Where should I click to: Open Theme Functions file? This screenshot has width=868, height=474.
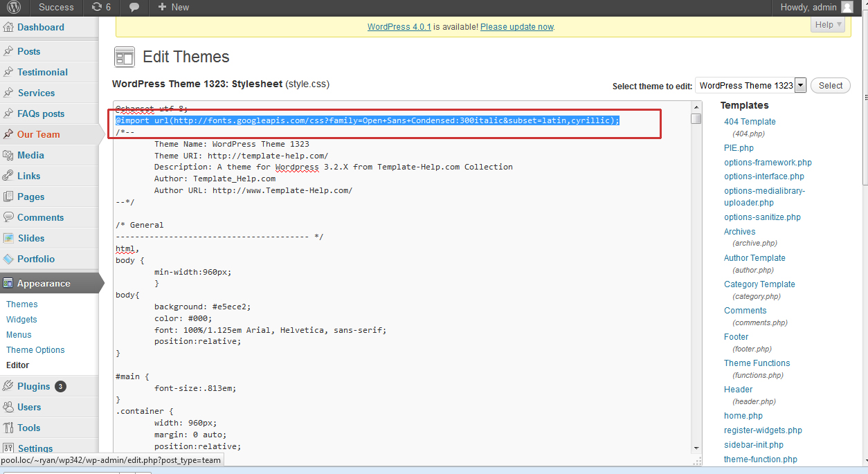pyautogui.click(x=757, y=363)
